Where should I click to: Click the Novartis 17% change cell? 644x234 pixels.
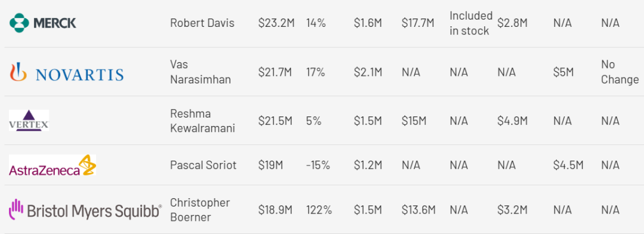pyautogui.click(x=315, y=72)
